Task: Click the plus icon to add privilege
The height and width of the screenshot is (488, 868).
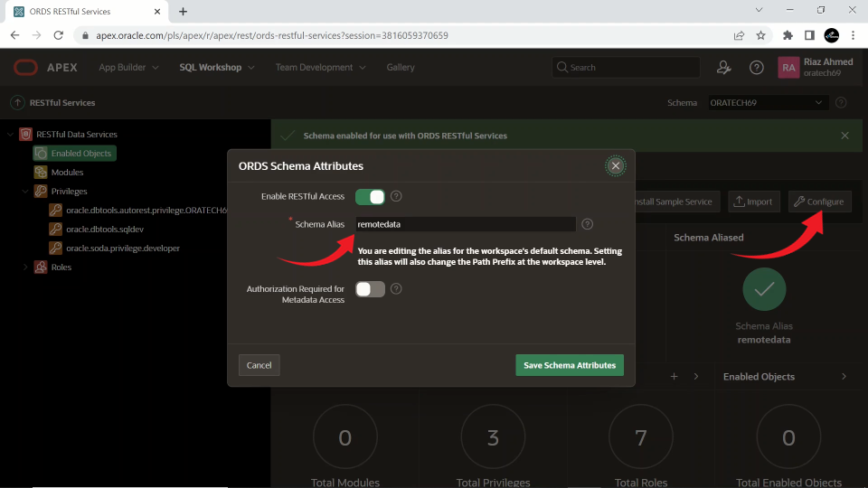Action: click(x=674, y=376)
